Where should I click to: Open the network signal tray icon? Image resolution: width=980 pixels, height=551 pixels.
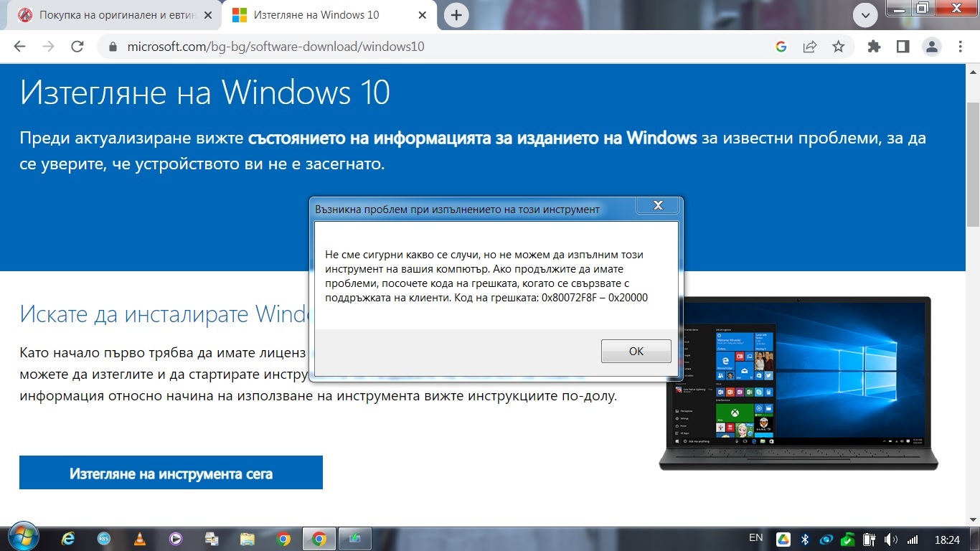(x=913, y=540)
